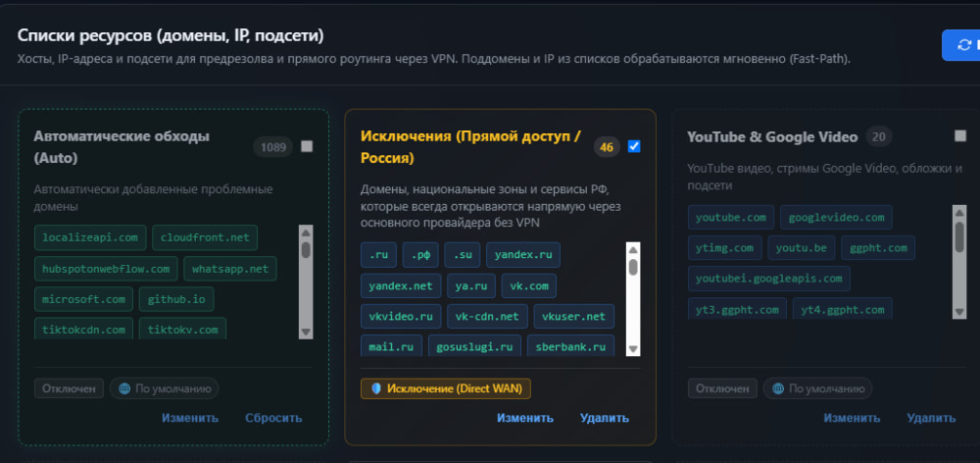Click the down arrow of the Auto domains scrollbar
The width and height of the screenshot is (980, 463).
point(306,332)
